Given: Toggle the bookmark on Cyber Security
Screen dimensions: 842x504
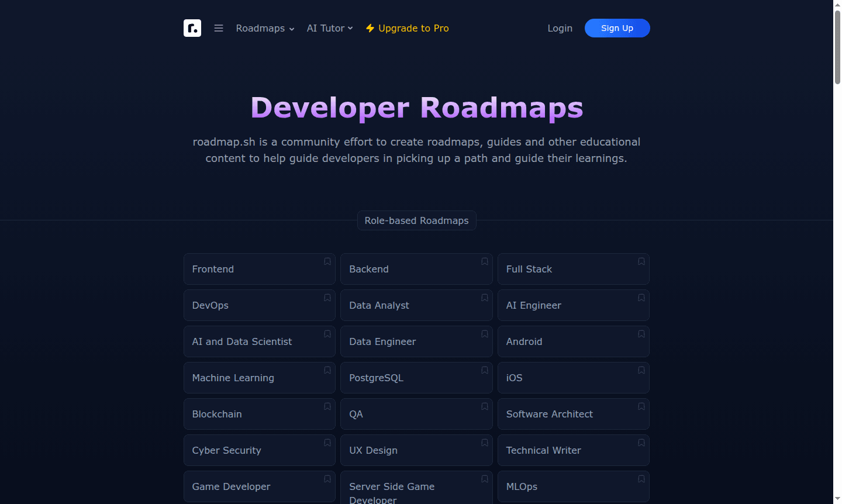Looking at the screenshot, I should pyautogui.click(x=327, y=443).
